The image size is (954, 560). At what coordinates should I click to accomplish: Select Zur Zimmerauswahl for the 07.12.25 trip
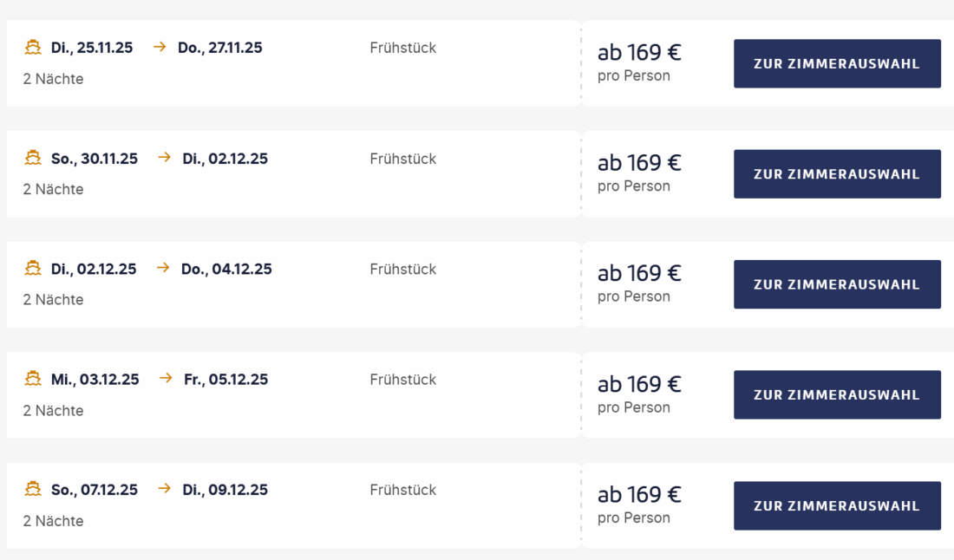coord(837,505)
